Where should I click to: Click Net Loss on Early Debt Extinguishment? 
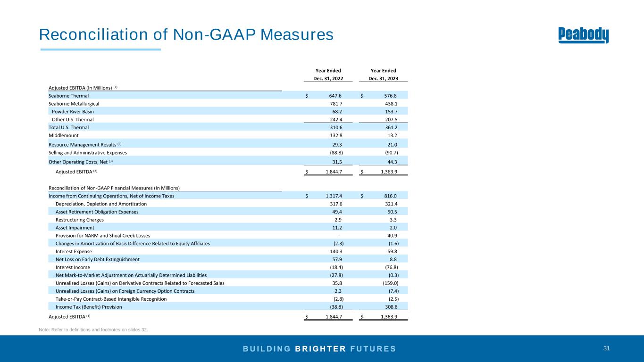(98, 259)
